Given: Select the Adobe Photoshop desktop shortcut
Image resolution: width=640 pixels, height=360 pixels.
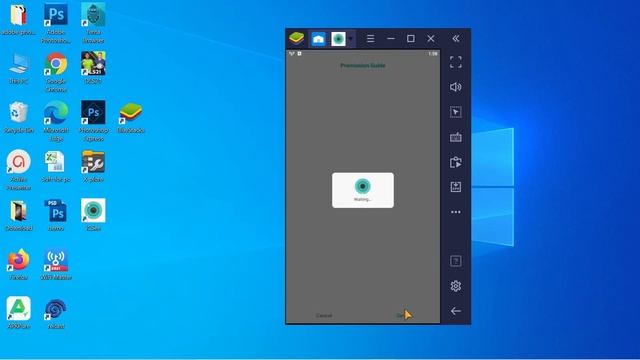Looking at the screenshot, I should [56, 23].
